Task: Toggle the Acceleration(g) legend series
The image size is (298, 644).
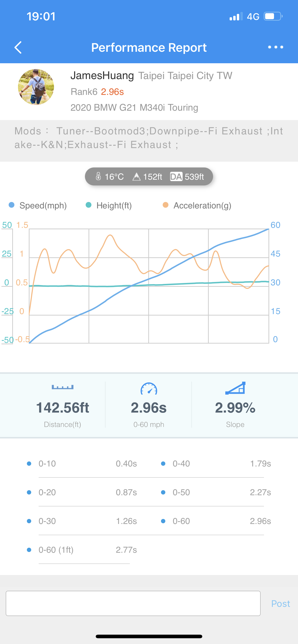Action: click(x=197, y=206)
